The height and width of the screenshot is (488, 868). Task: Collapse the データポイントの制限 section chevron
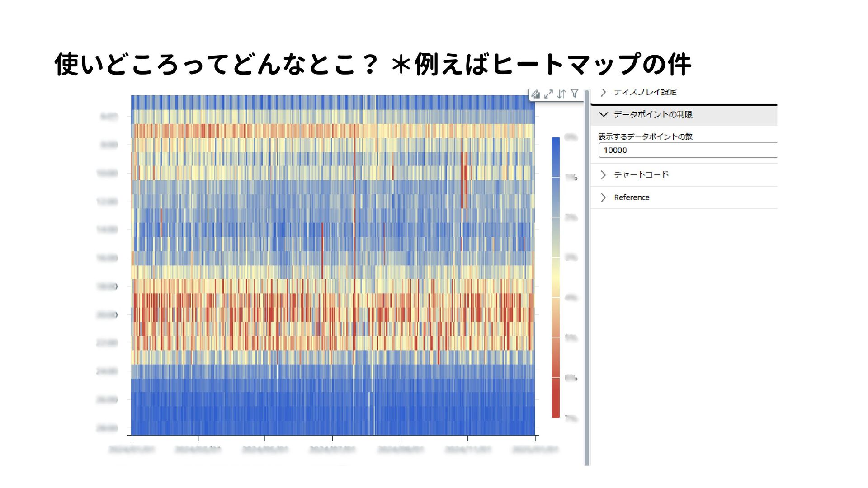(x=603, y=114)
